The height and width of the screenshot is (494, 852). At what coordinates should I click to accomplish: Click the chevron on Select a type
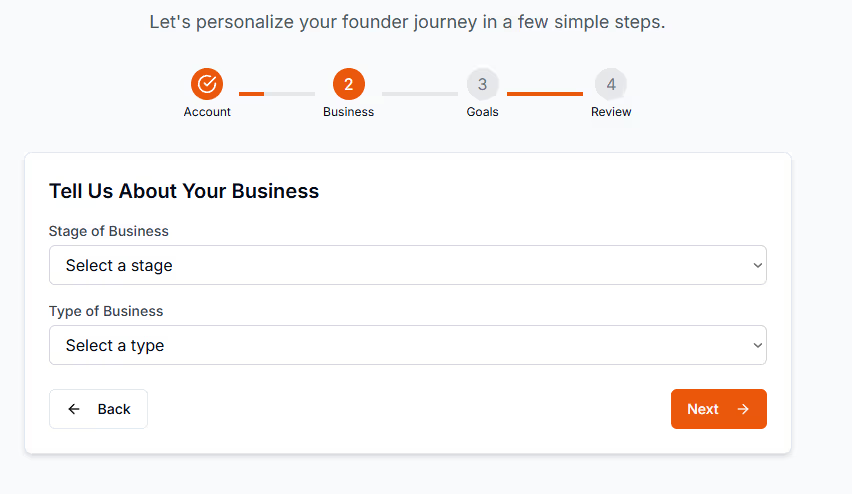(x=757, y=346)
